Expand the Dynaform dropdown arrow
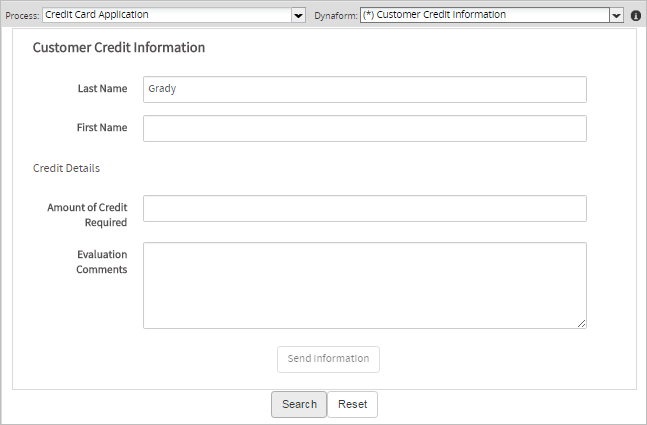Image resolution: width=647 pixels, height=425 pixels. click(x=617, y=16)
